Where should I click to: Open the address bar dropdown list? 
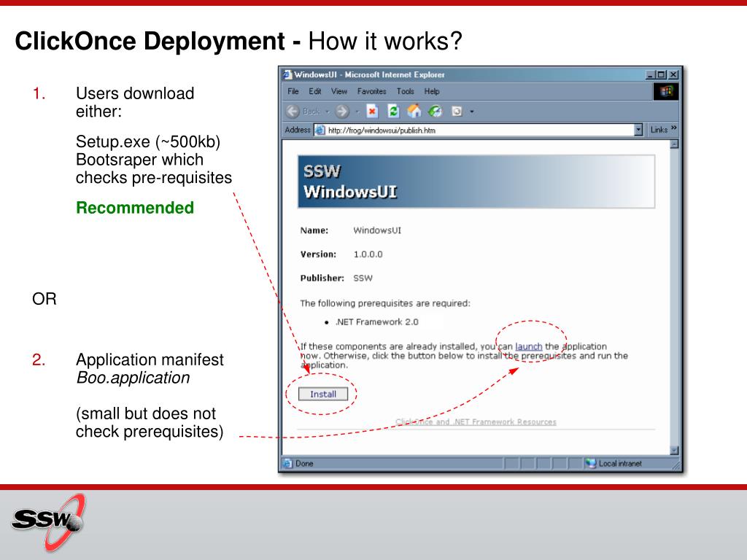[x=638, y=130]
